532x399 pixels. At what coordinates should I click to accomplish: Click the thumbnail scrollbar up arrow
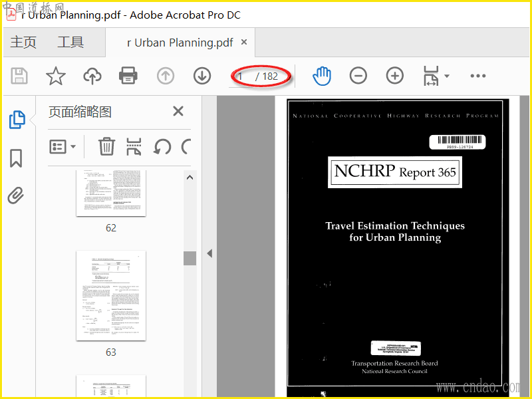[190, 178]
